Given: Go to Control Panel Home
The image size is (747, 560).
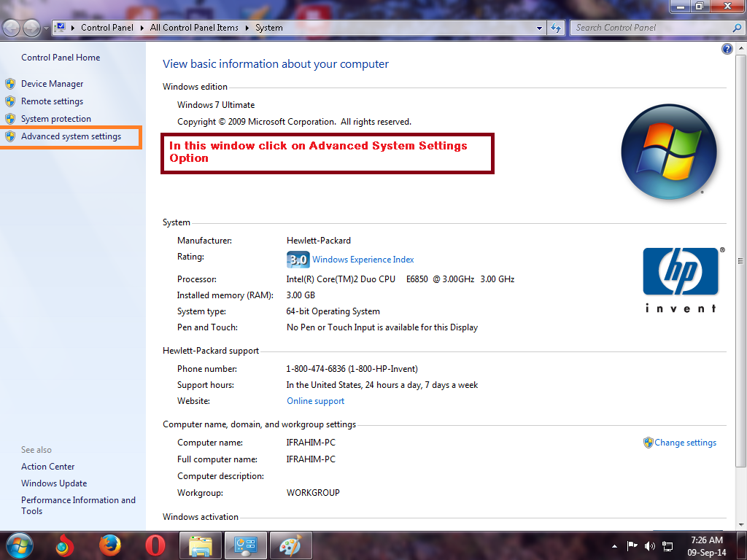Looking at the screenshot, I should pyautogui.click(x=61, y=58).
